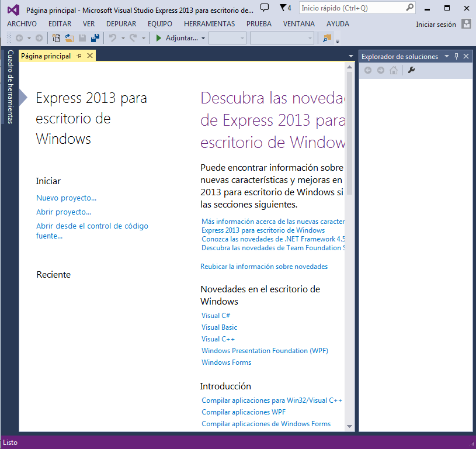The width and height of the screenshot is (476, 449).
Task: Collapse the start page left pane triangle
Action: tap(23, 98)
